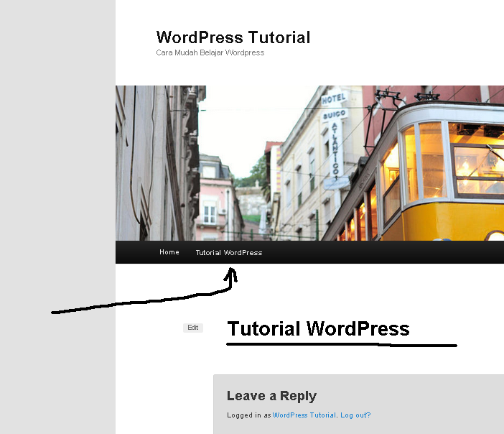Select the Home menu item
504x434 pixels.
[169, 252]
